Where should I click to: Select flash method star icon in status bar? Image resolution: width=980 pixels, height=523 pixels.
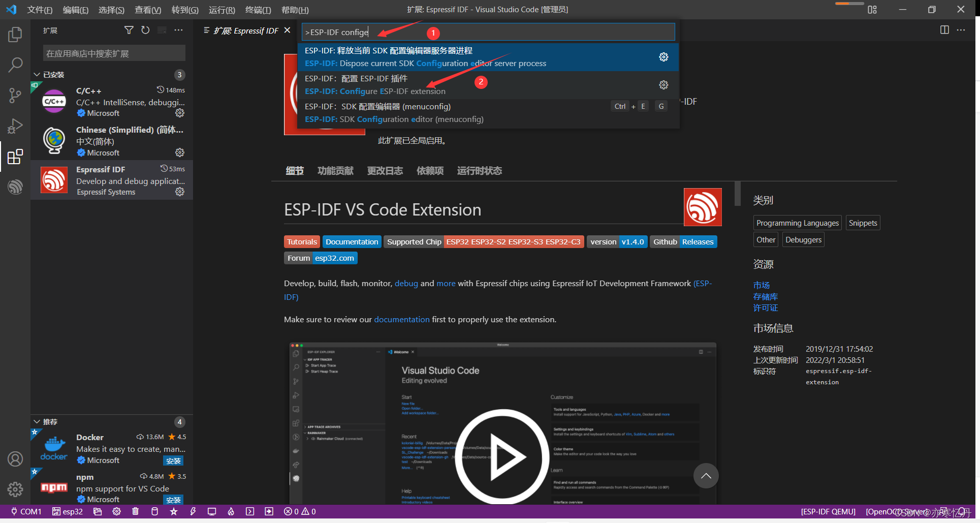[x=174, y=511]
